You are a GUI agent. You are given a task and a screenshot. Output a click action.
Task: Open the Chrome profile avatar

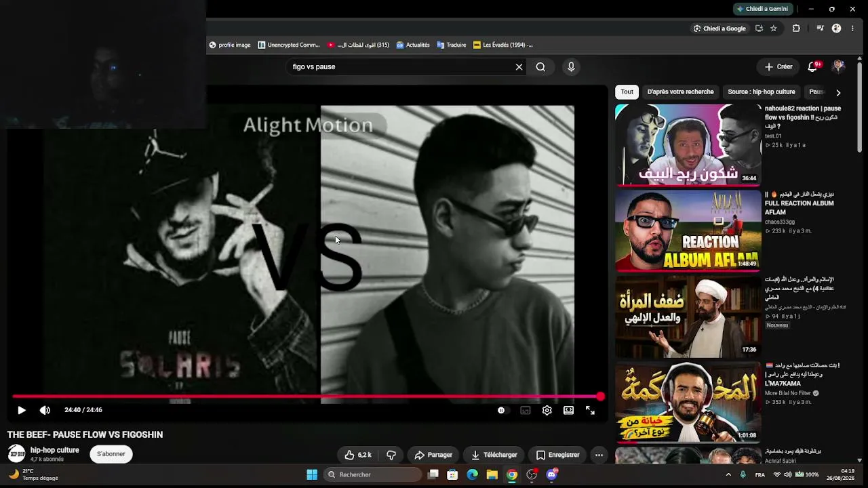(x=836, y=28)
